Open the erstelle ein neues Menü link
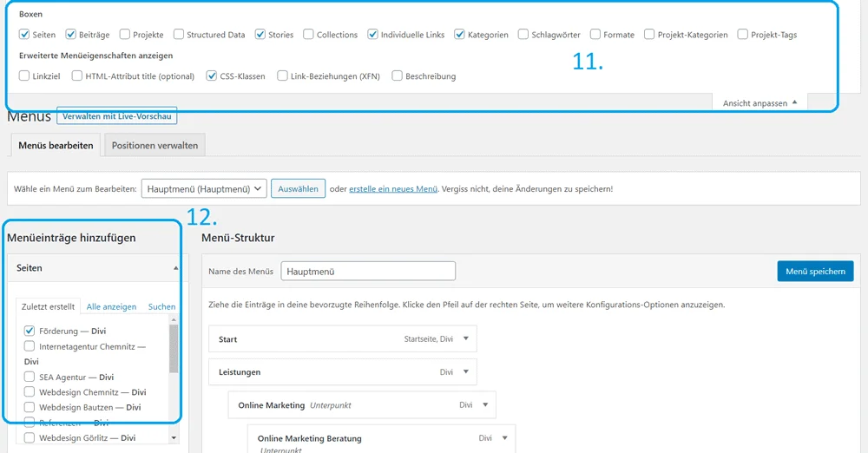This screenshot has height=453, width=868. (393, 189)
